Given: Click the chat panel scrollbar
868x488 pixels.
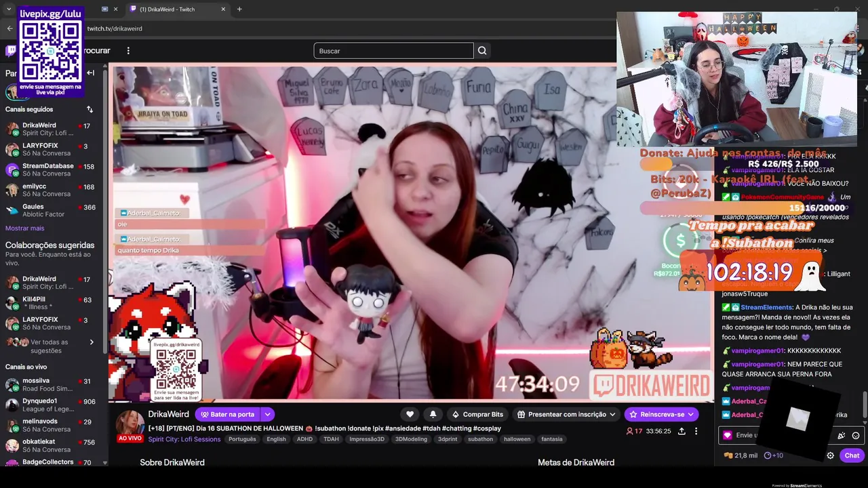Looking at the screenshot, I should click(865, 403).
